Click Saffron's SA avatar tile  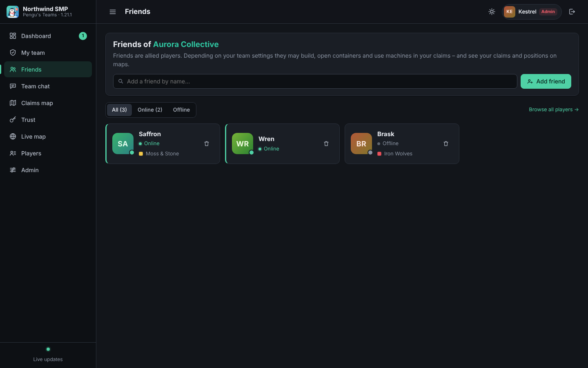click(x=123, y=144)
